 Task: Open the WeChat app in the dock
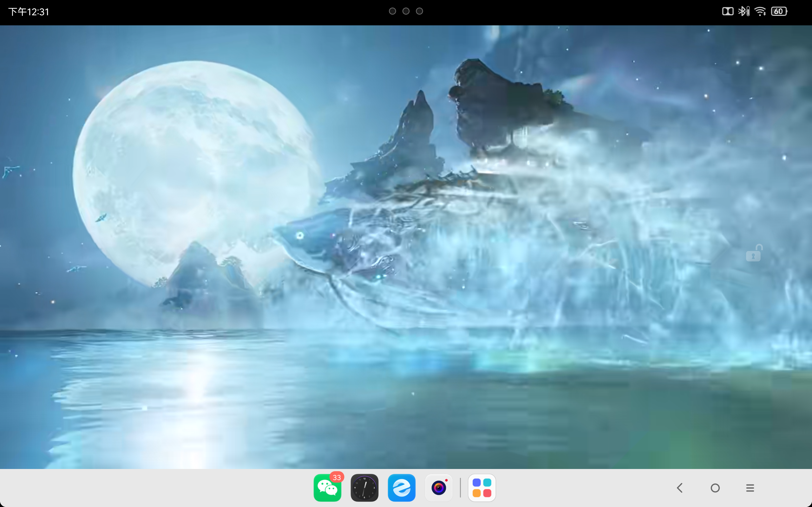tap(327, 488)
